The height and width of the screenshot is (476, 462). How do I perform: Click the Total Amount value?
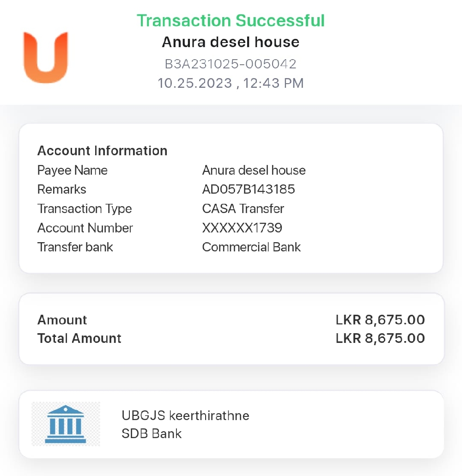(x=380, y=338)
